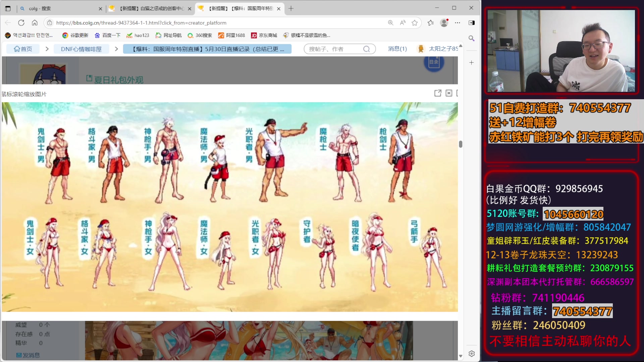644x362 pixels.
Task: Select the 爆料: 国服周年特别 tab
Action: coord(240,8)
